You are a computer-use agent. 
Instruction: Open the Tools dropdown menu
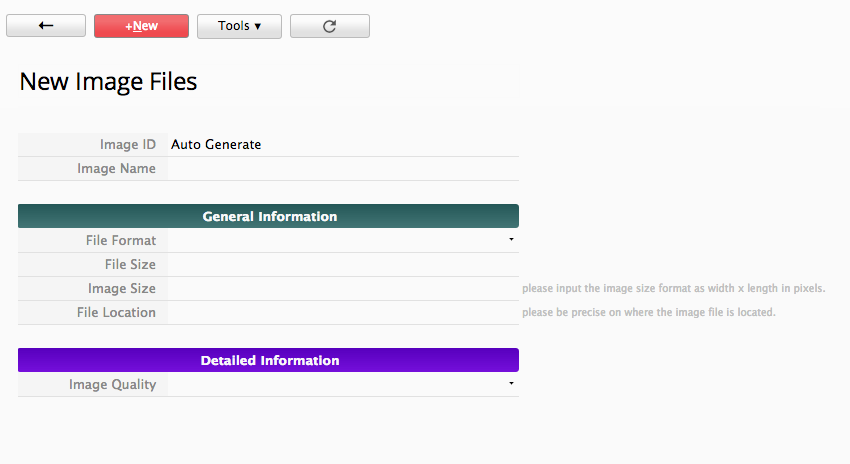(x=239, y=26)
